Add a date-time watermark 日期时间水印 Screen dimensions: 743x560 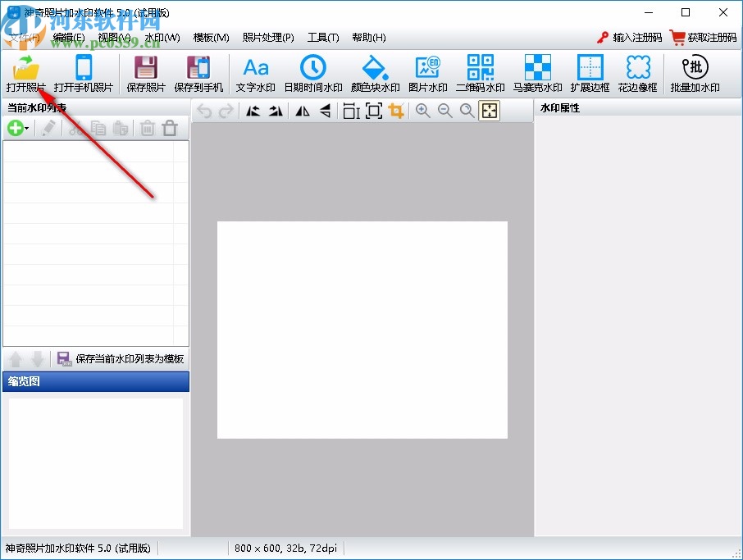tap(313, 74)
